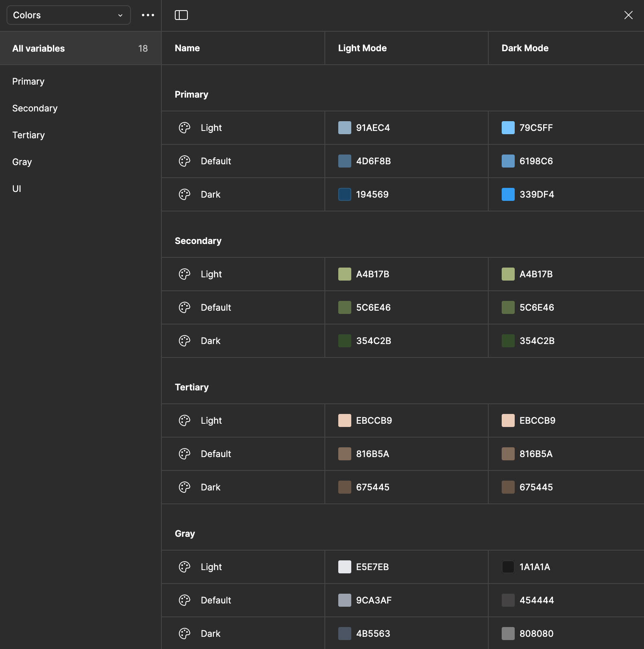Select the Tertiary group in sidebar
Viewport: 644px width, 649px height.
click(28, 135)
